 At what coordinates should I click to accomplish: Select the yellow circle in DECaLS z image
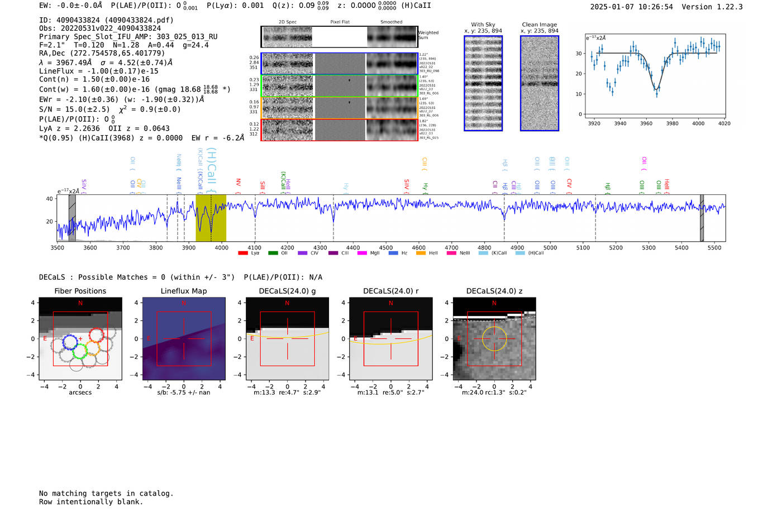pyautogui.click(x=494, y=339)
